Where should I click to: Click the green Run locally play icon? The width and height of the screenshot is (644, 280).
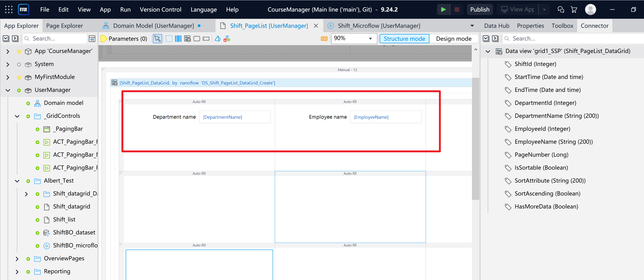coord(443,9)
